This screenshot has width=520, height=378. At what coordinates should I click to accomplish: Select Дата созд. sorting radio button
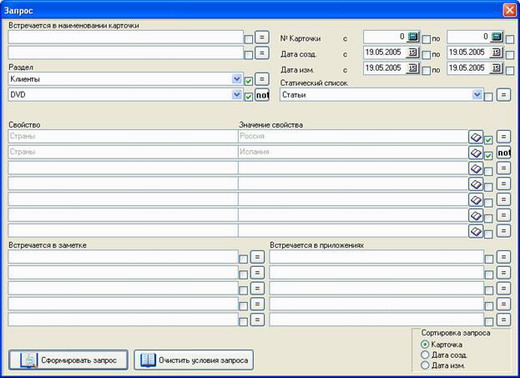pyautogui.click(x=425, y=355)
